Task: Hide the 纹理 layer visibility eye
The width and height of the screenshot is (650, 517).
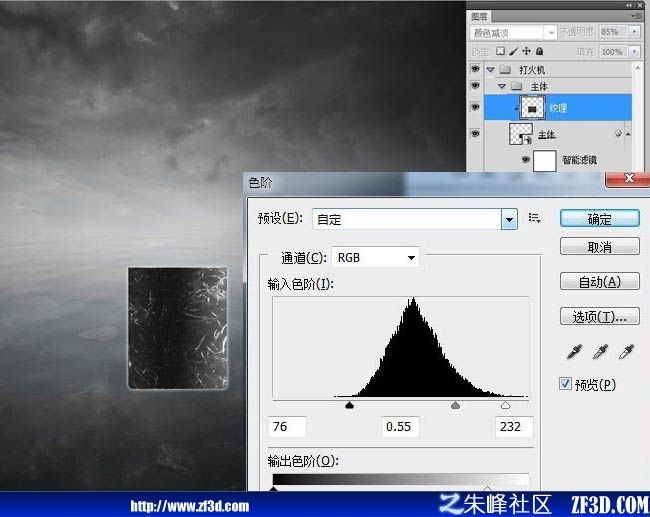Action: pos(475,107)
